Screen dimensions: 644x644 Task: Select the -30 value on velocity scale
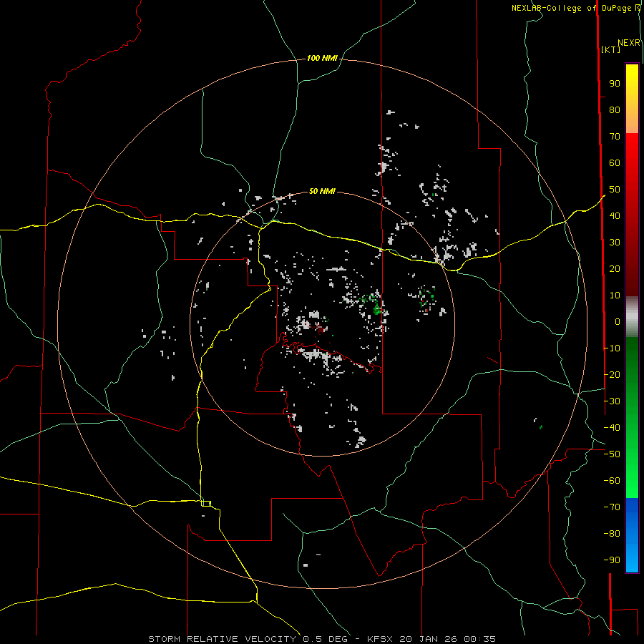tap(612, 401)
